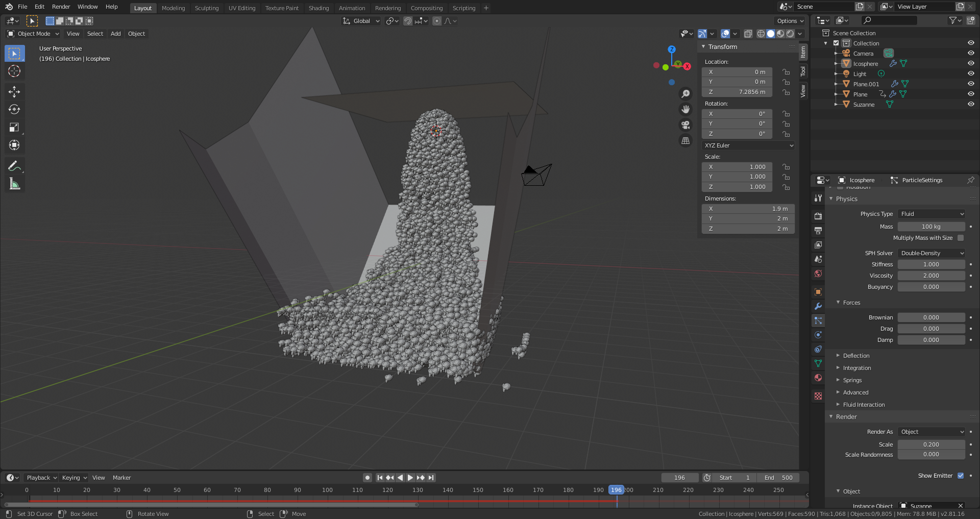
Task: Open the Keying popover
Action: coord(75,478)
